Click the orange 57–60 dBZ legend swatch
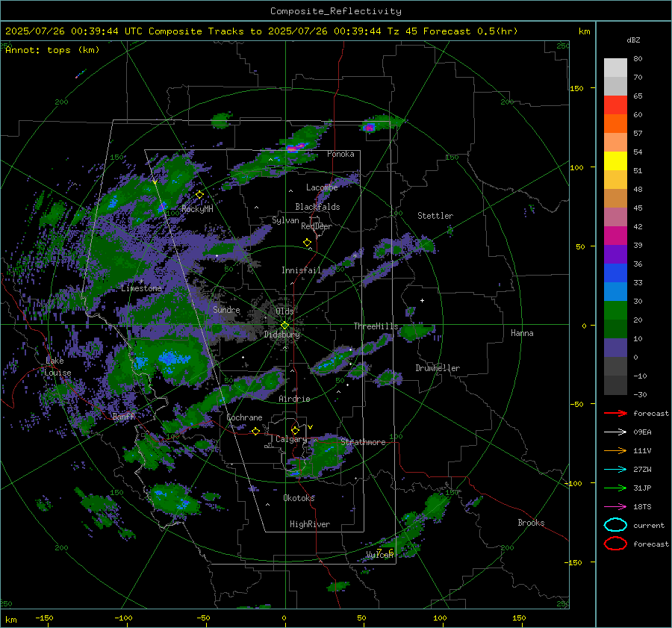672x628 pixels. click(x=615, y=124)
